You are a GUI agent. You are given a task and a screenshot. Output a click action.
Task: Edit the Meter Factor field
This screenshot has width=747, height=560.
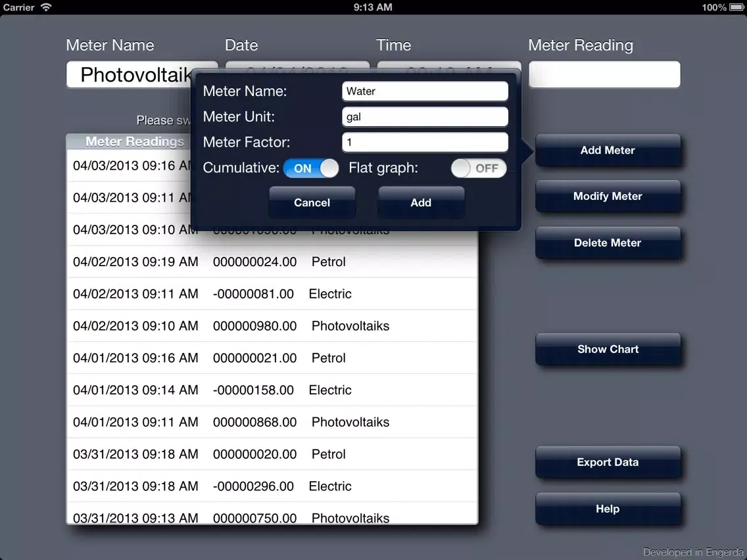point(425,142)
